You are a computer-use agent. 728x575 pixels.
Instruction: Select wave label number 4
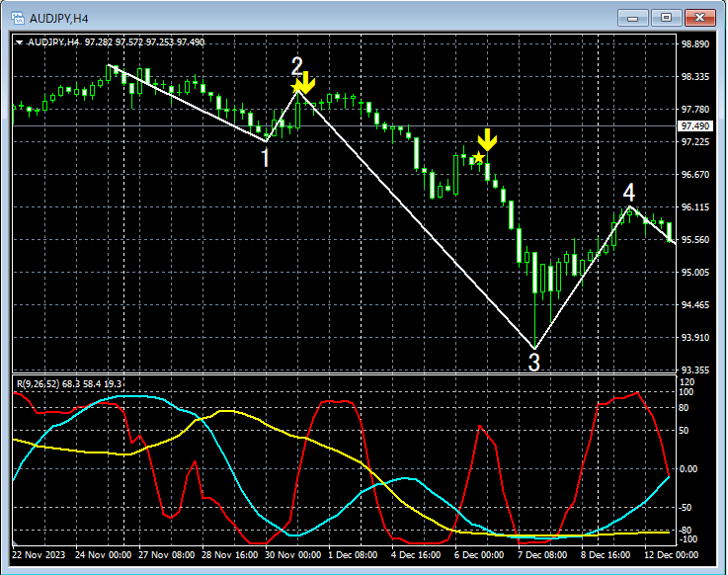tap(629, 193)
